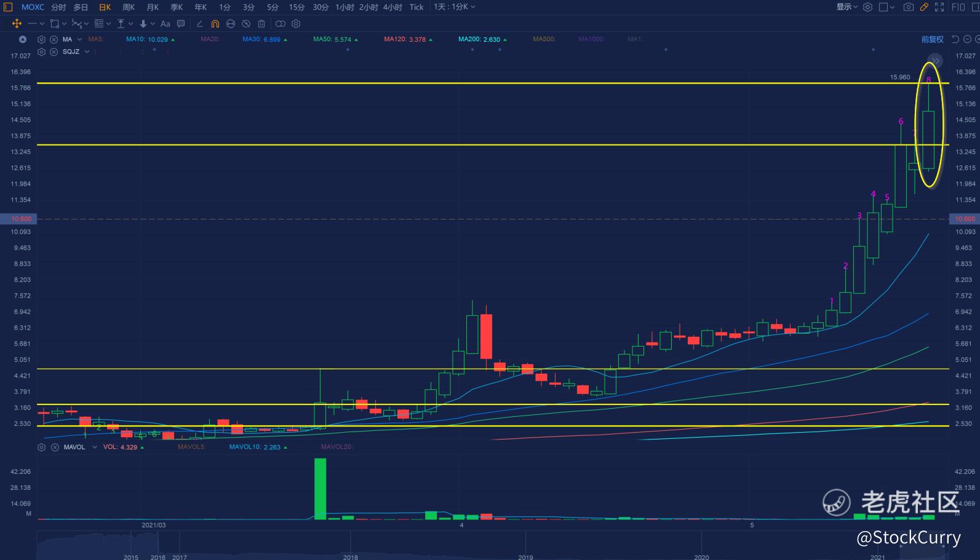Select the crosshair move tool
The height and width of the screenshot is (560, 980).
17,23
